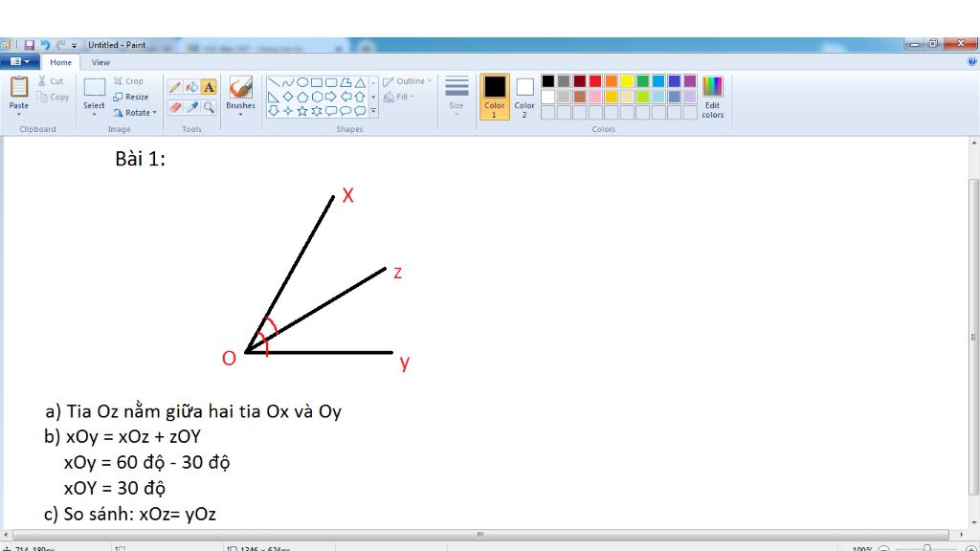The height and width of the screenshot is (551, 980).
Task: Click the vertical scrollbar thumb
Action: [973, 338]
